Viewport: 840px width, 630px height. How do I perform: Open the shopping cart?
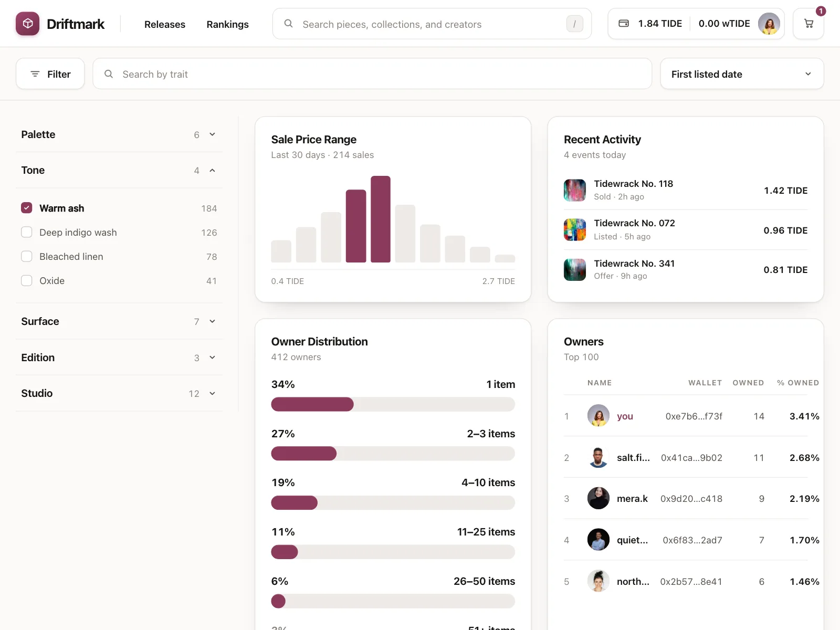pos(808,24)
